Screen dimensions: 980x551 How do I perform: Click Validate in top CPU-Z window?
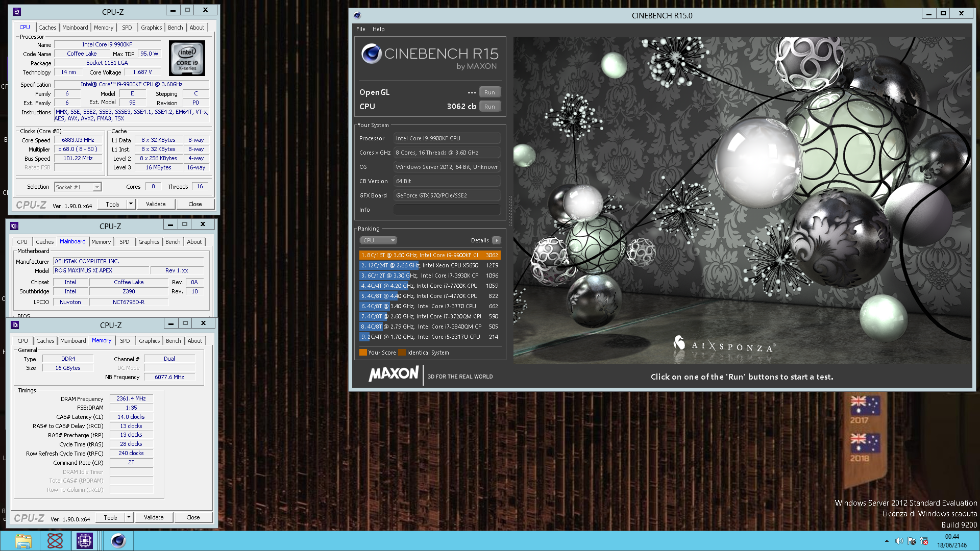[156, 204]
